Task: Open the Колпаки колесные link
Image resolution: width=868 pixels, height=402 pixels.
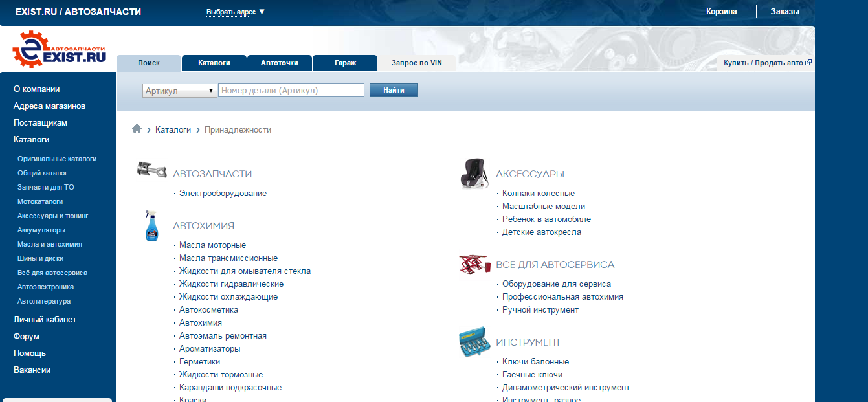Action: point(539,193)
